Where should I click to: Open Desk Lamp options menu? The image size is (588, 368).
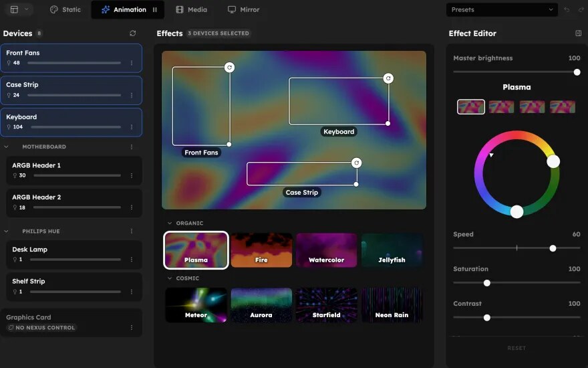132,260
